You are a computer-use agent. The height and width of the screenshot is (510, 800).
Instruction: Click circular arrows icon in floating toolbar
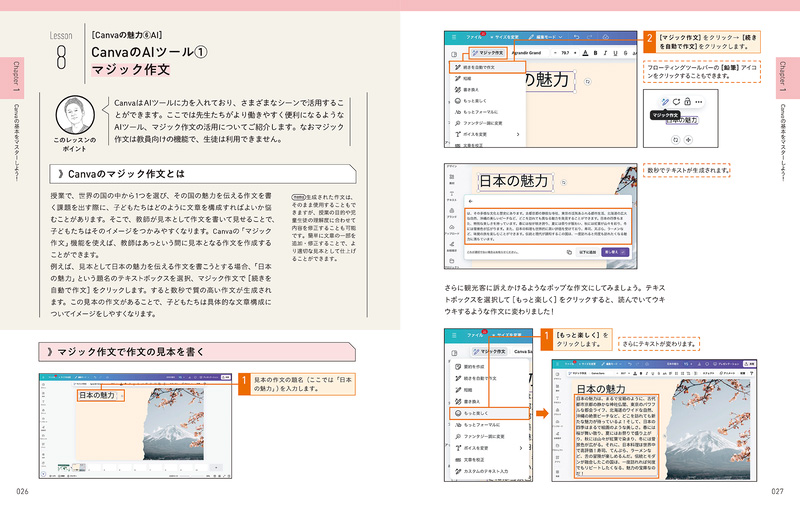[x=677, y=101]
